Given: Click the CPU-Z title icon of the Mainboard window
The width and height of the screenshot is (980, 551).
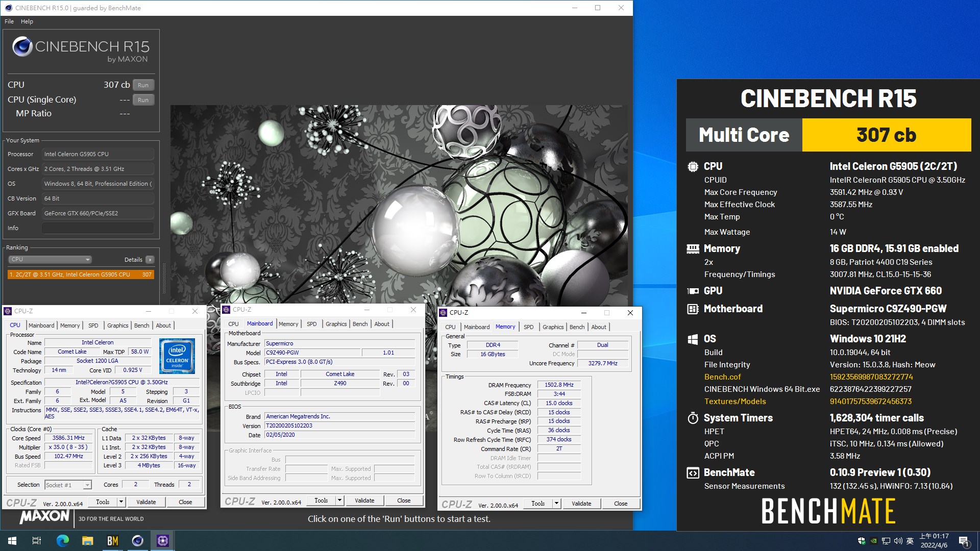Looking at the screenshot, I should click(x=226, y=309).
